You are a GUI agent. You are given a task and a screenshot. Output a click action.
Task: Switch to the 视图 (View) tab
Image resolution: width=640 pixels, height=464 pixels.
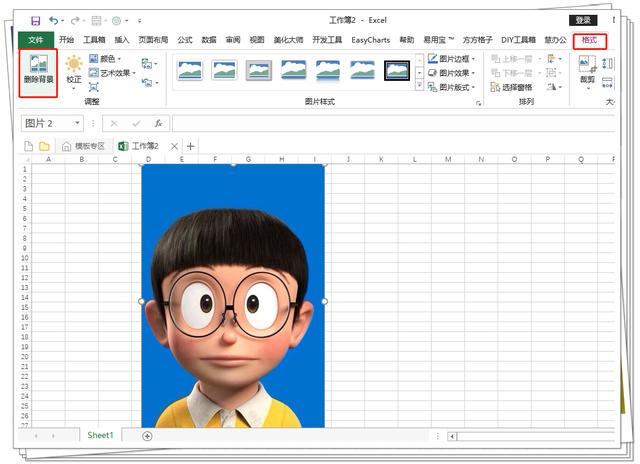257,40
